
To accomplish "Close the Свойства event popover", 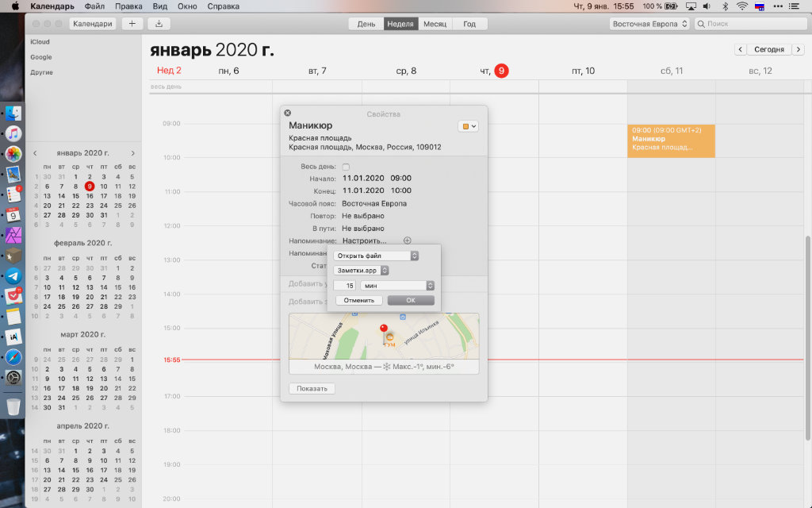I will click(287, 113).
